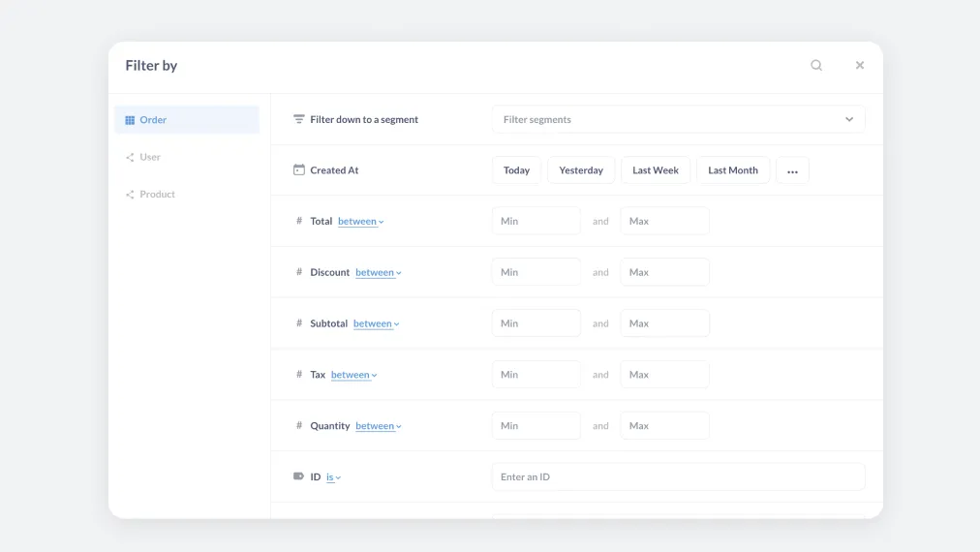980x552 pixels.
Task: Close the Filter by dialog
Action: (859, 66)
